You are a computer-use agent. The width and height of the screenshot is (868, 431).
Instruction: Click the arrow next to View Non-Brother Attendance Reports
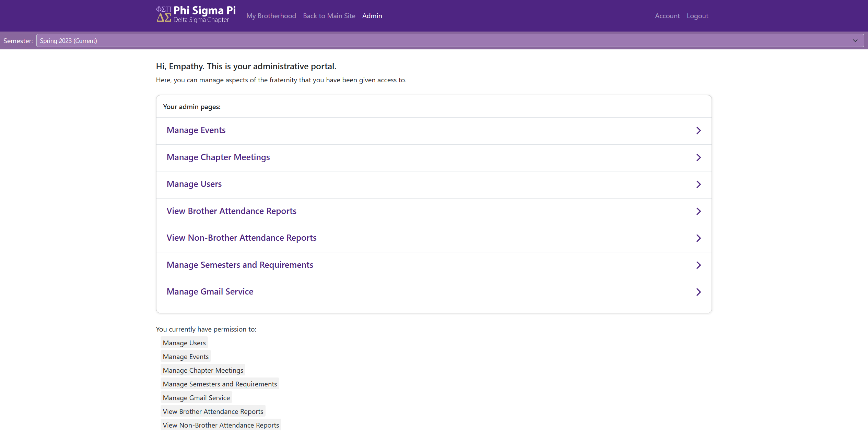point(699,238)
